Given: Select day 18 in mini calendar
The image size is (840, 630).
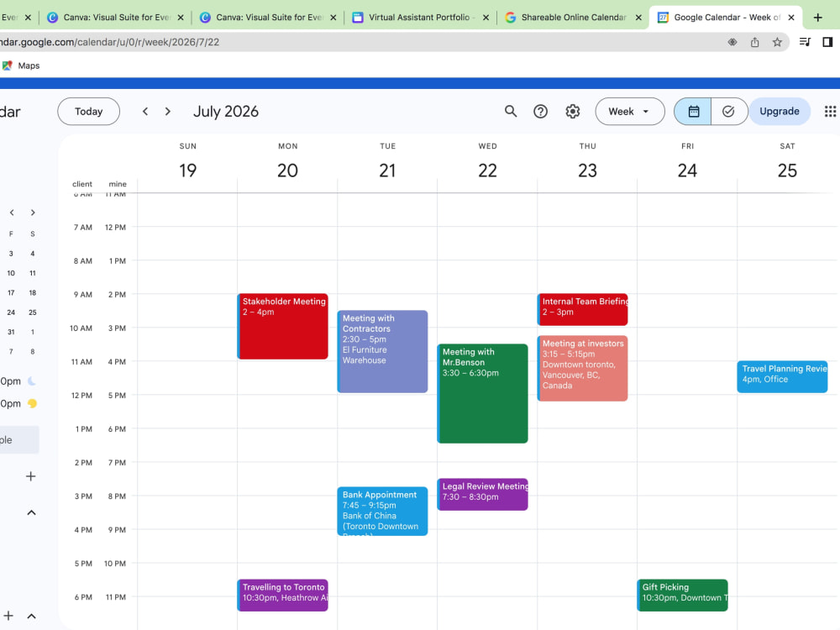Looking at the screenshot, I should pos(33,292).
